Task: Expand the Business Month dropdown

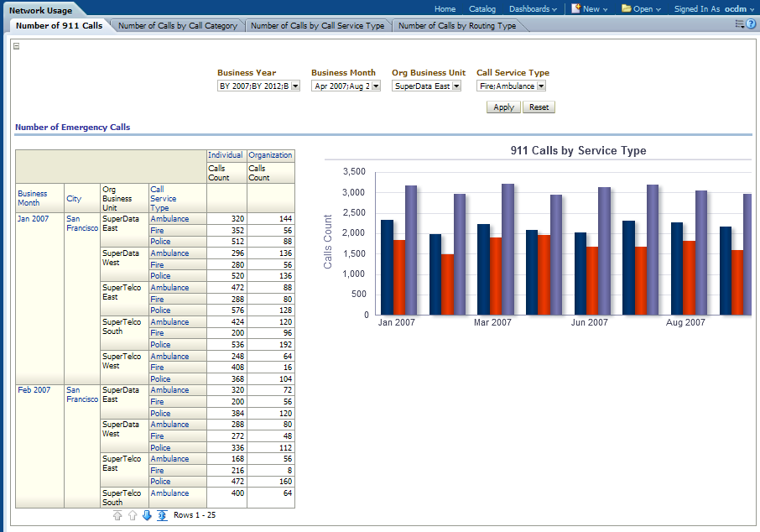Action: pyautogui.click(x=376, y=86)
